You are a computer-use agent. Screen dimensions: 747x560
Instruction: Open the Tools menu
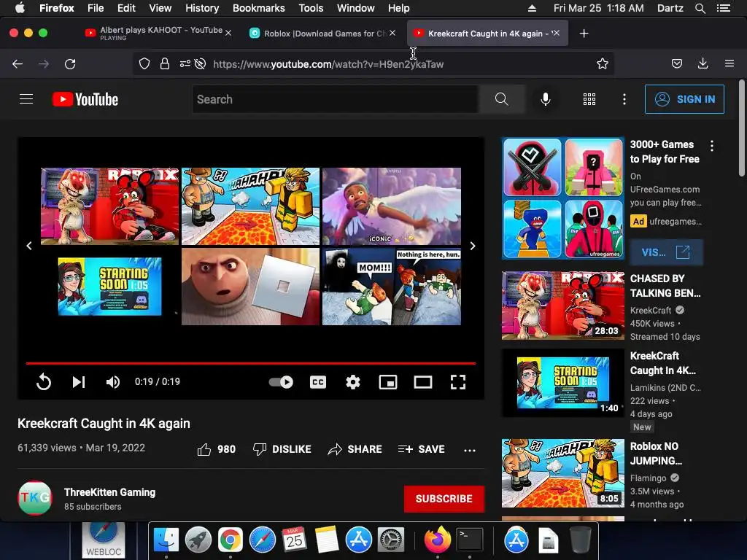coord(311,8)
